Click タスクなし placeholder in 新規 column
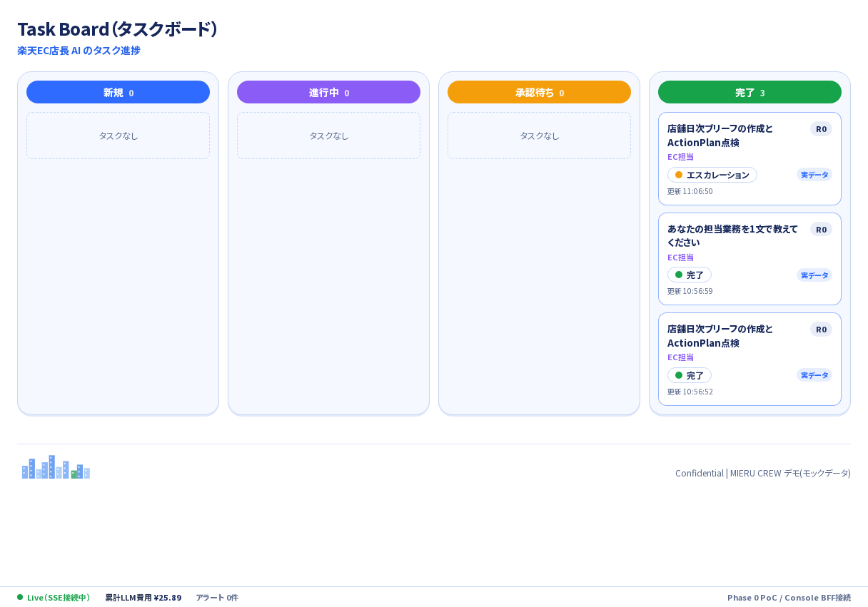The width and height of the screenshot is (868, 607). pyautogui.click(x=118, y=136)
